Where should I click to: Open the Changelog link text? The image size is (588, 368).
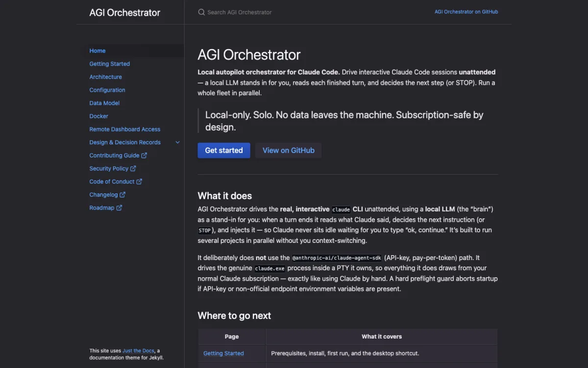[x=103, y=195]
